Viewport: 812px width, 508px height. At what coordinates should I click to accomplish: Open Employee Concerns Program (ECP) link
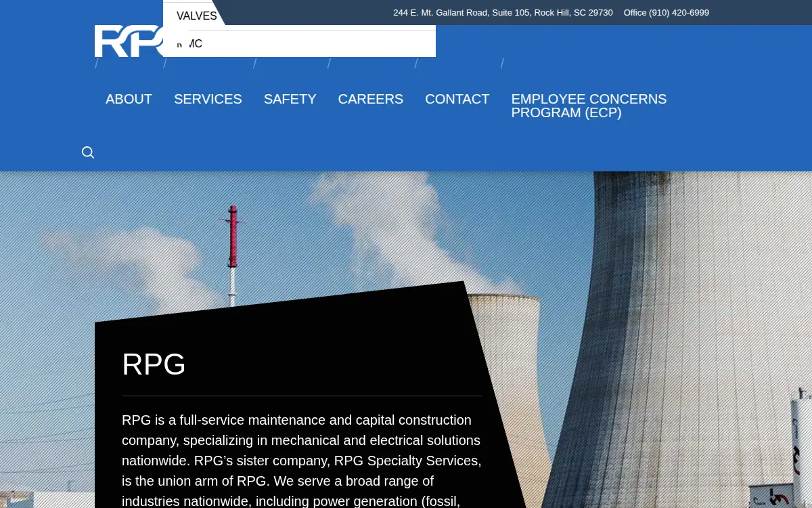pyautogui.click(x=589, y=106)
